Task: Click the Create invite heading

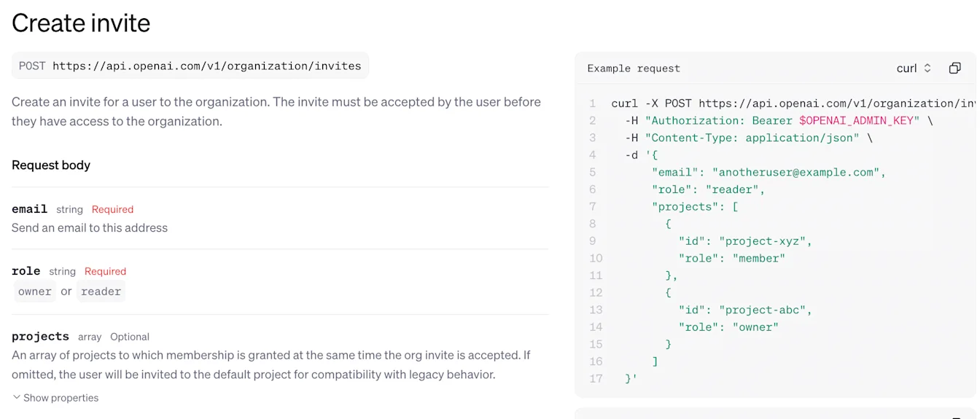Action: pos(81,23)
